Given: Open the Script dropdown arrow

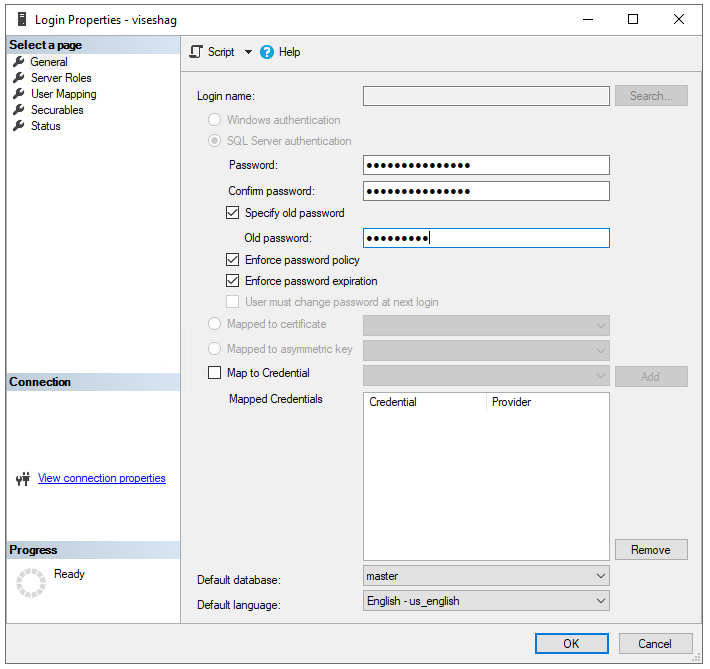Looking at the screenshot, I should (248, 52).
